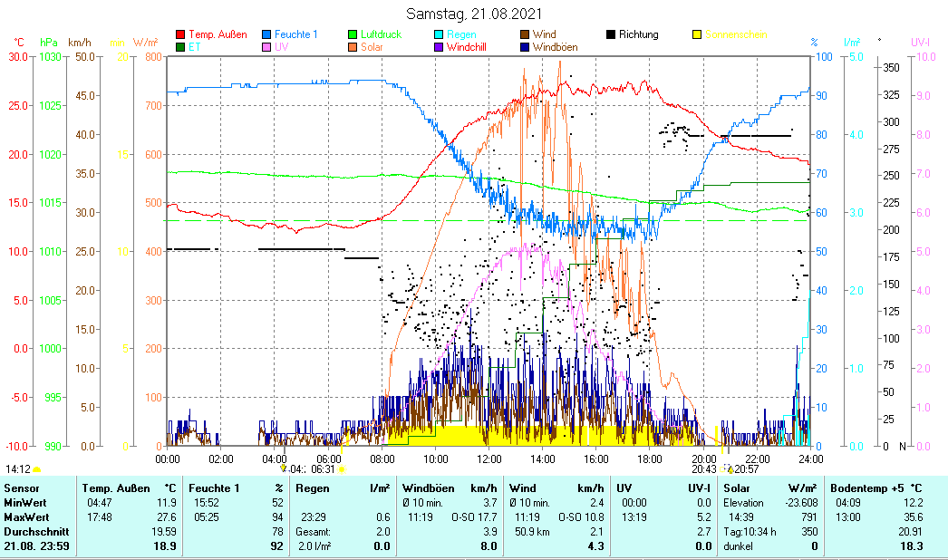Click the wind maximum "O-SO 10.8"
948x560 pixels.
pos(581,517)
